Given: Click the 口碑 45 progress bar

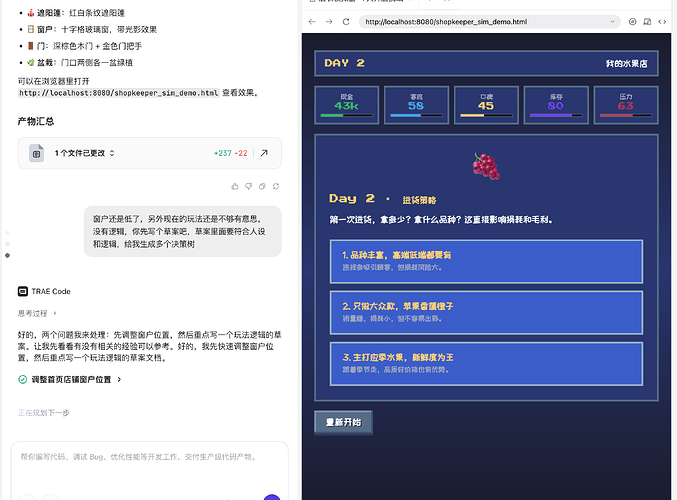Looking at the screenshot, I should tap(486, 115).
